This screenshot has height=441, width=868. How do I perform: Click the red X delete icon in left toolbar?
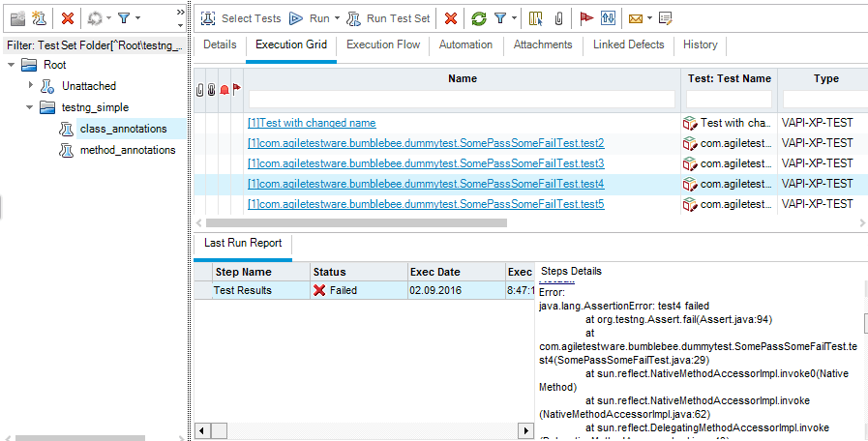67,18
